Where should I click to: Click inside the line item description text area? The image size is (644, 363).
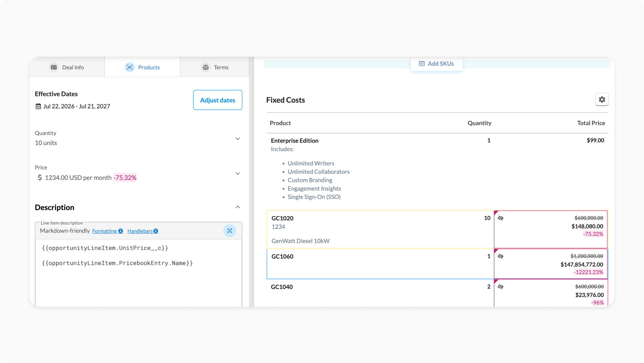coord(139,273)
